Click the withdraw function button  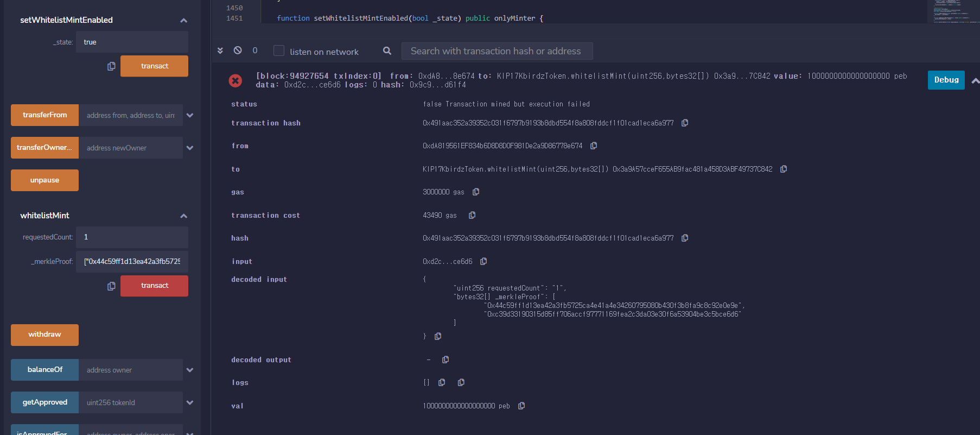44,335
